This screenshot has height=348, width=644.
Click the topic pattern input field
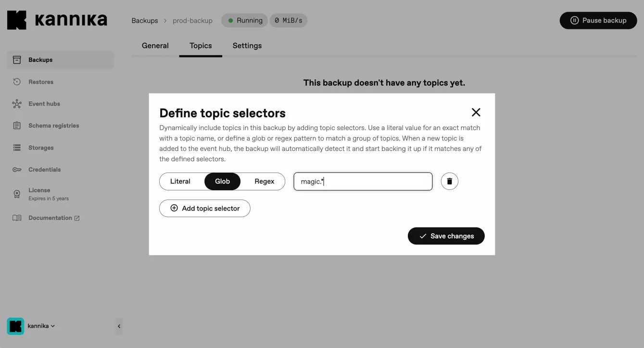363,181
